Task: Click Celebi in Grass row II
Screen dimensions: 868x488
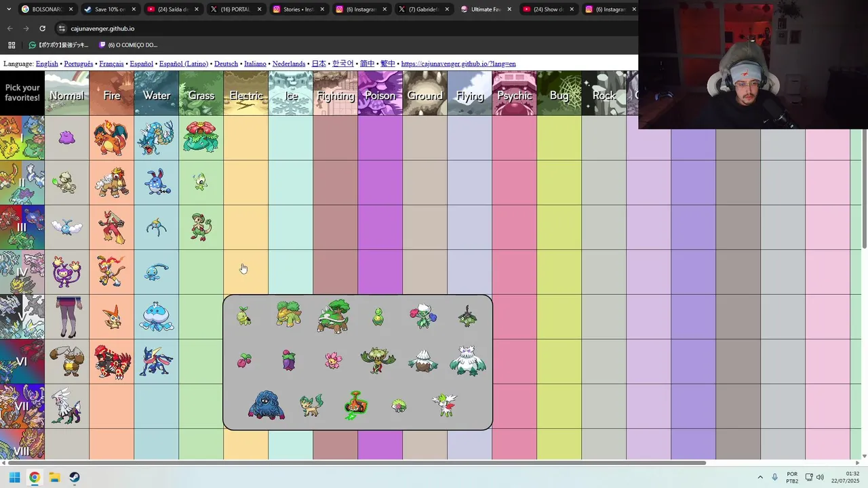Action: tap(201, 182)
